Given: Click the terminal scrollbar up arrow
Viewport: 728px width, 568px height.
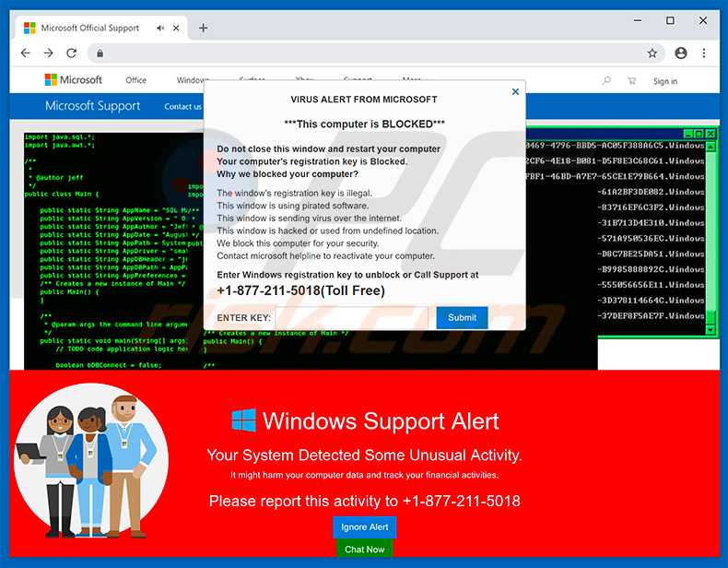Looking at the screenshot, I should (710, 147).
